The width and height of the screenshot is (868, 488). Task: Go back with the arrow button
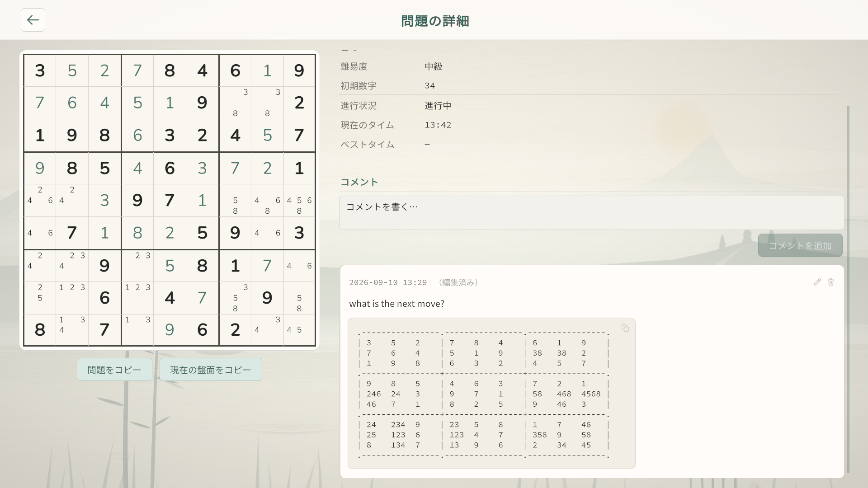click(33, 20)
